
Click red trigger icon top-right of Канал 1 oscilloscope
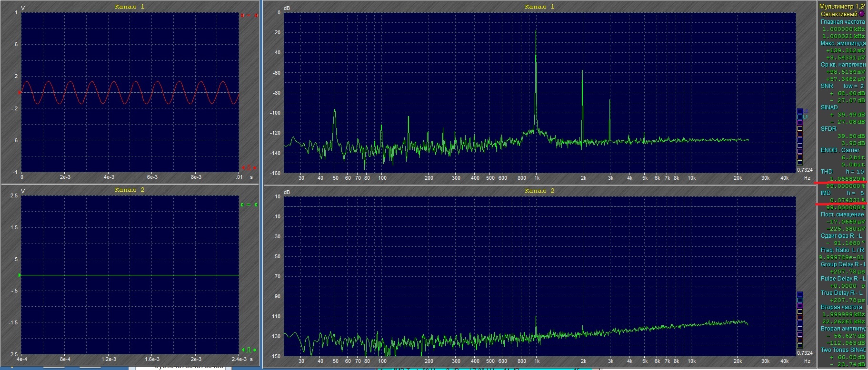click(249, 15)
